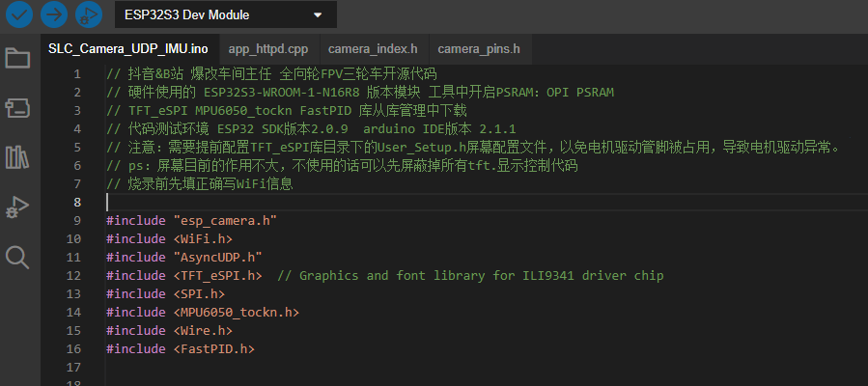Place cursor on empty line 8
868x386 pixels.
pos(488,202)
